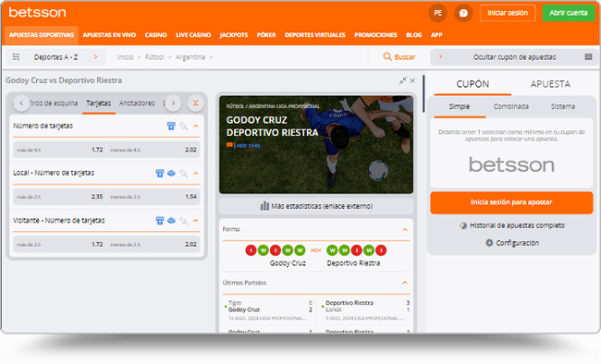The image size is (601, 364).
Task: Collapse the Últimos Partidos section
Action: point(405,283)
